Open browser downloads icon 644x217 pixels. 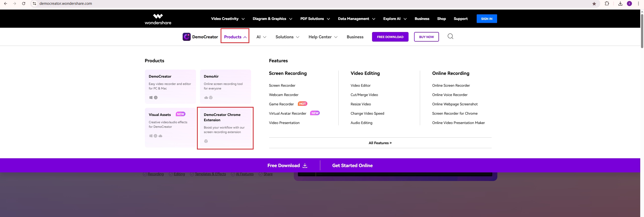(620, 4)
